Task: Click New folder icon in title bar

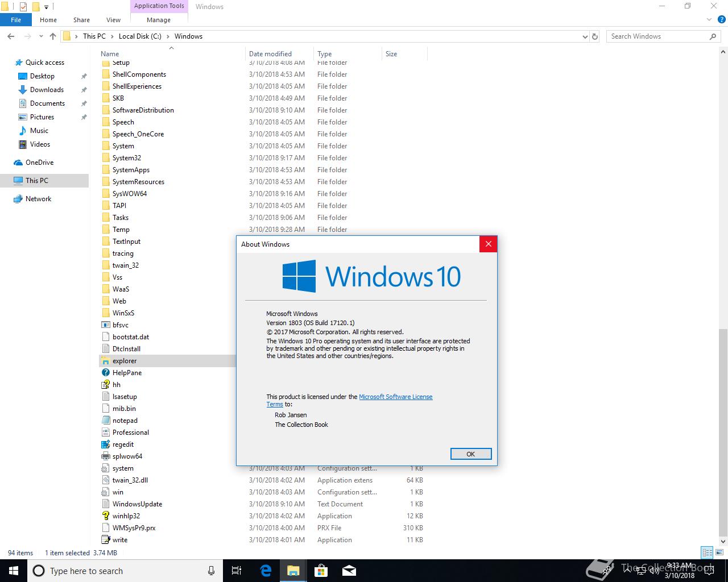Action: pos(36,7)
